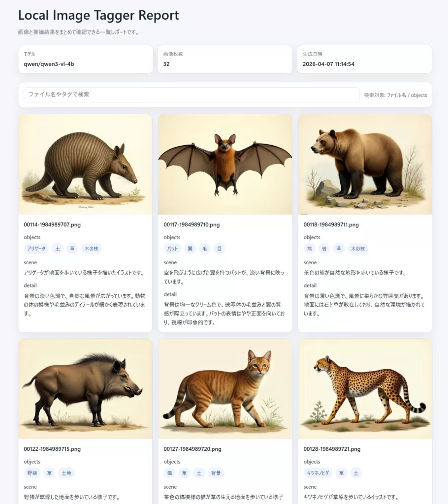Click file name 00128-1984989721.png
The width and height of the screenshot is (448, 504).
point(332,449)
